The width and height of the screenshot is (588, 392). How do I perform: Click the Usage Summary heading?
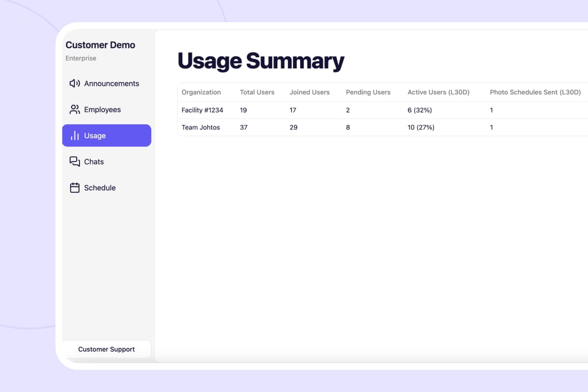click(261, 61)
